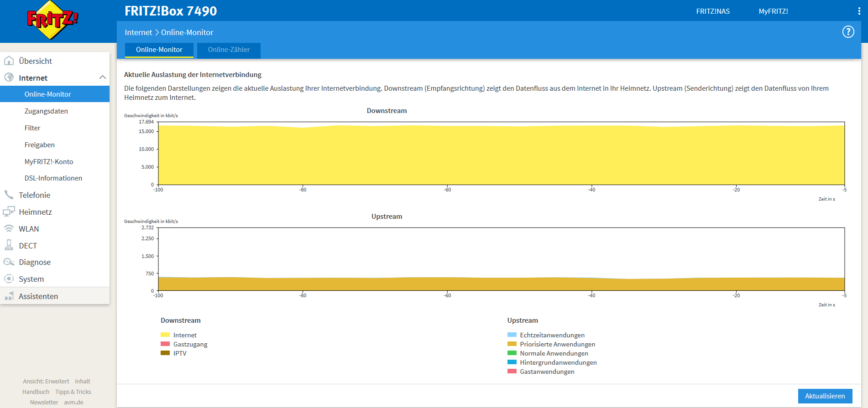Click the FRITZ!Box 7490 title
Screen dimensions: 868x408
(171, 11)
